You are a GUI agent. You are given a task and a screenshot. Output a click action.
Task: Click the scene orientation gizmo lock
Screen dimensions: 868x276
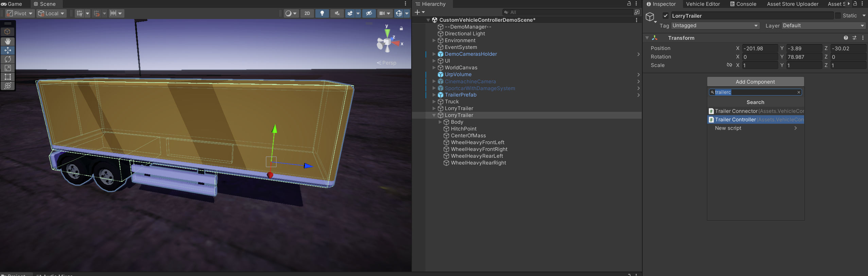[401, 29]
